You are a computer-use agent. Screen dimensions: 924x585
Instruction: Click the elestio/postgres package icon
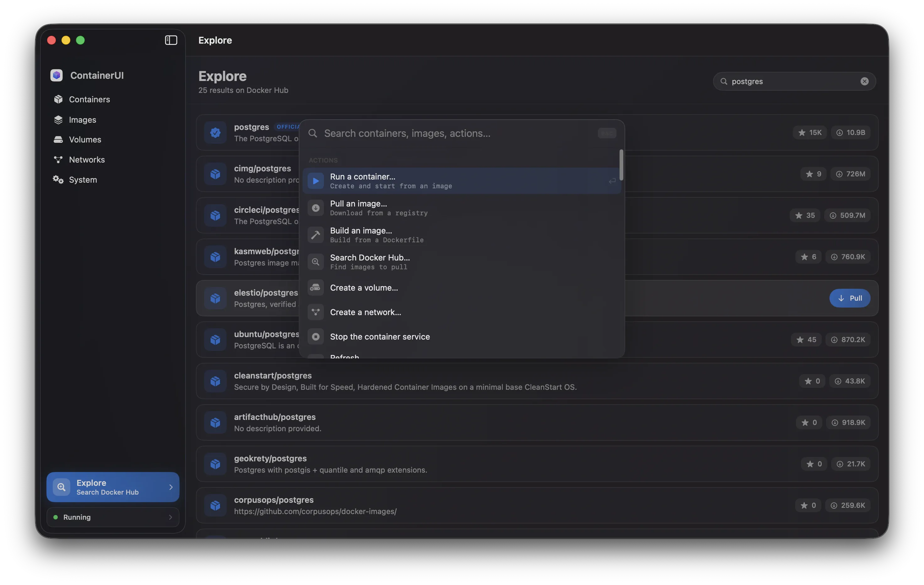coord(215,298)
